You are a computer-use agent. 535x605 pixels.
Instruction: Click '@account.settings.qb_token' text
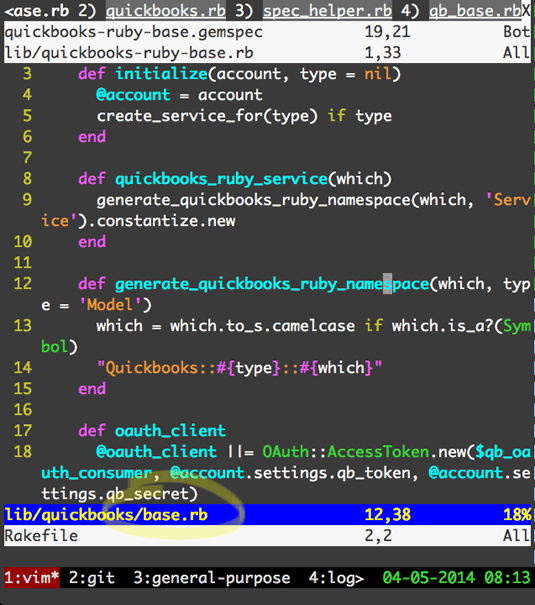point(290,473)
